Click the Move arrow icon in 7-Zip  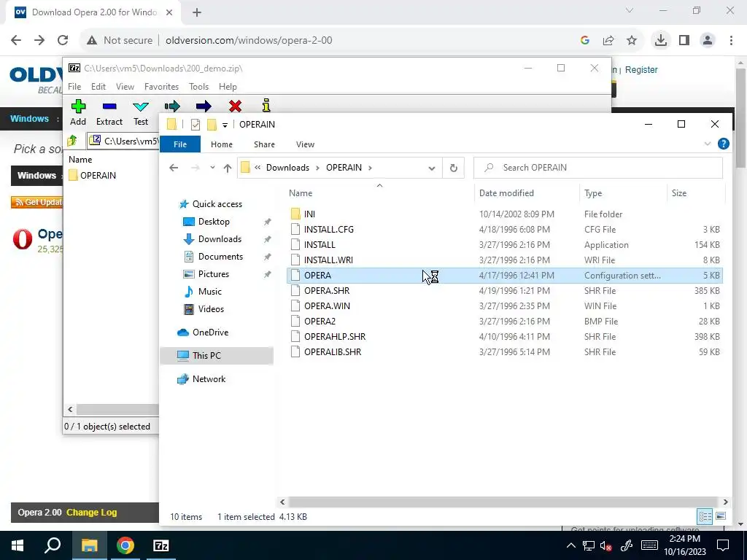204,106
